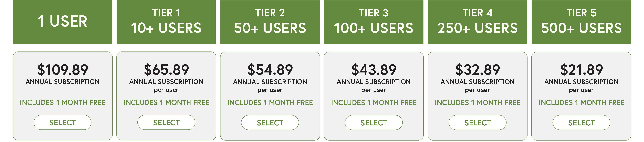Click the 1 USER green header
The image size is (644, 142).
click(62, 22)
